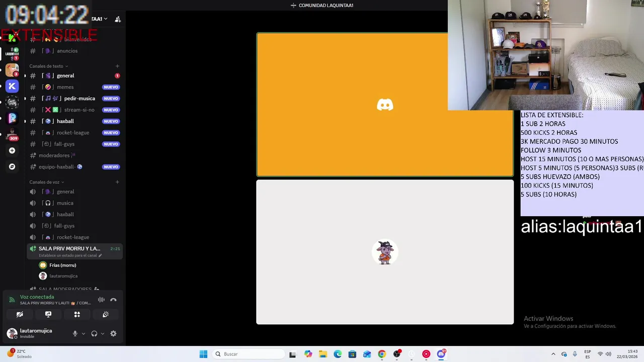Create channel in Canales de texto
This screenshot has height=362, width=644.
click(117, 66)
